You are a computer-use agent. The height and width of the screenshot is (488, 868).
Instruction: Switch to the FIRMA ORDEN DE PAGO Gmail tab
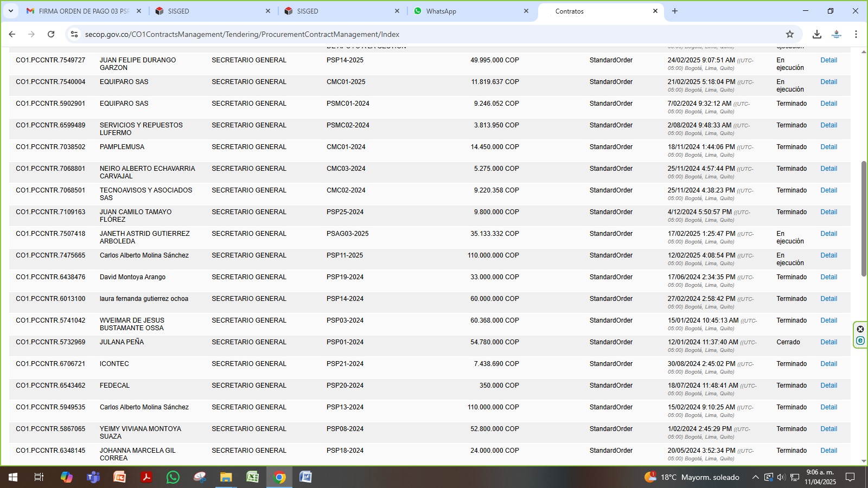pos(81,11)
